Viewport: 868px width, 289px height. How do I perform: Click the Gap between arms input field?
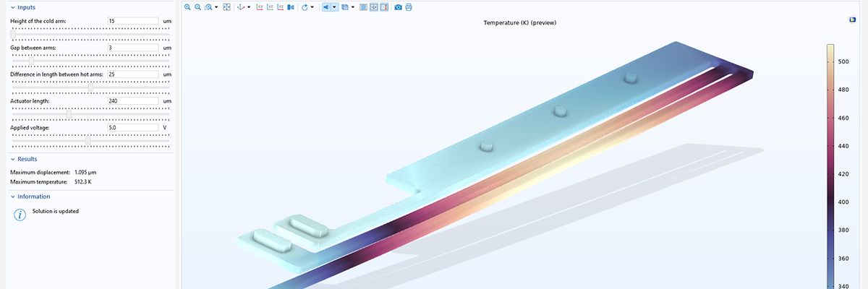click(x=132, y=48)
